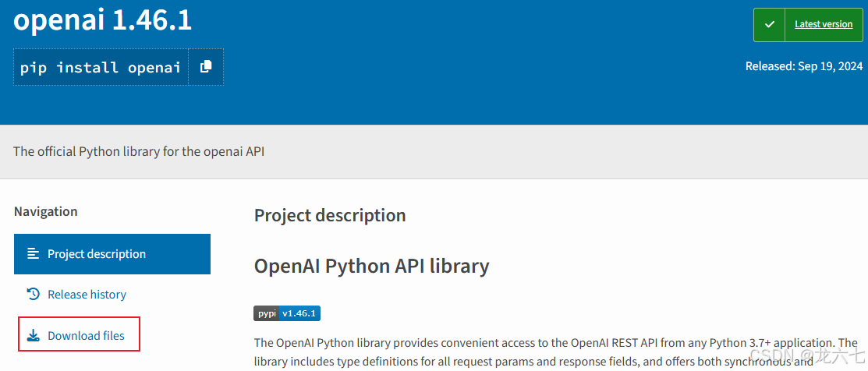Click the lines icon beside Project description tab
Screen dimensions: 868x371
[x=34, y=254]
